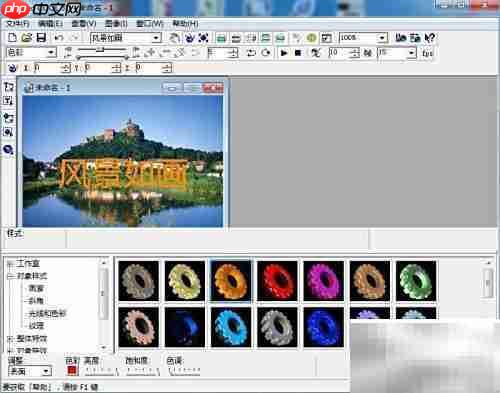Click the Open file folder icon

click(26, 38)
